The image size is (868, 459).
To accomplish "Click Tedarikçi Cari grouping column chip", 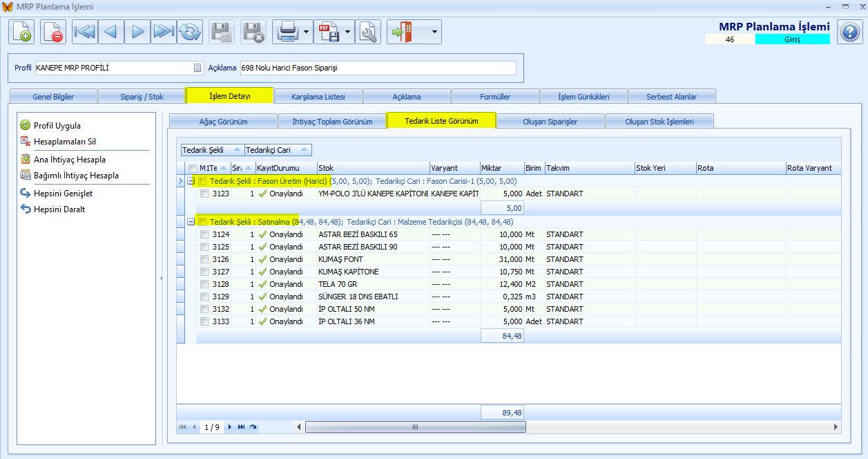I will tap(278, 149).
